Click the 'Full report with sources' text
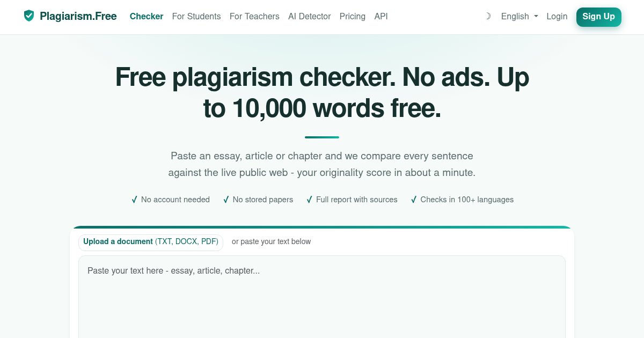The height and width of the screenshot is (338, 644). coord(357,200)
